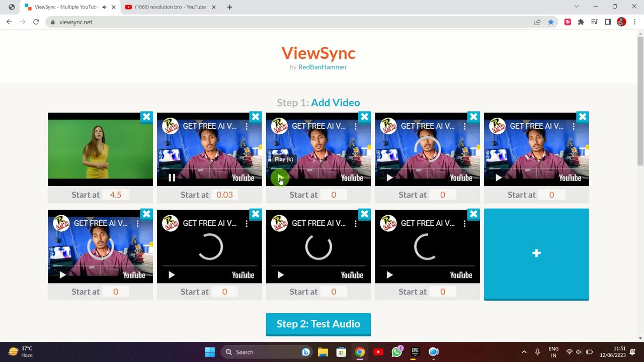Click the green screen video thumbnail
Screen dimensions: 644x362
[x=100, y=149]
